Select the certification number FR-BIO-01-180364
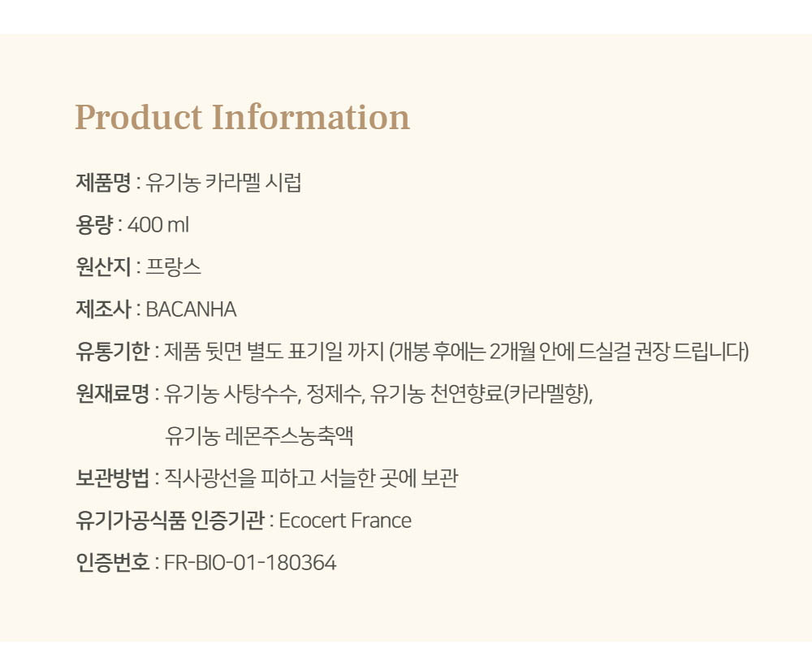Image resolution: width=812 pixels, height=653 pixels. pyautogui.click(x=250, y=563)
